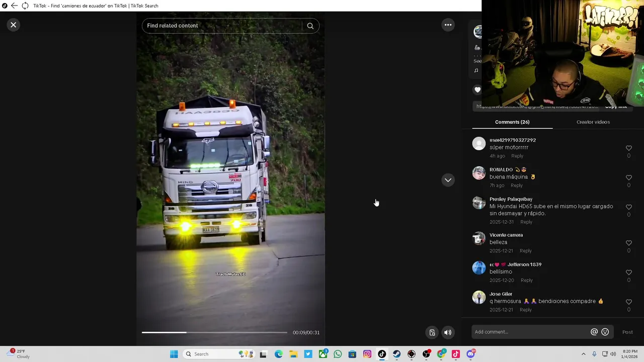Click the music note sound icon
Viewport: 644px width, 362px height.
tap(476, 70)
